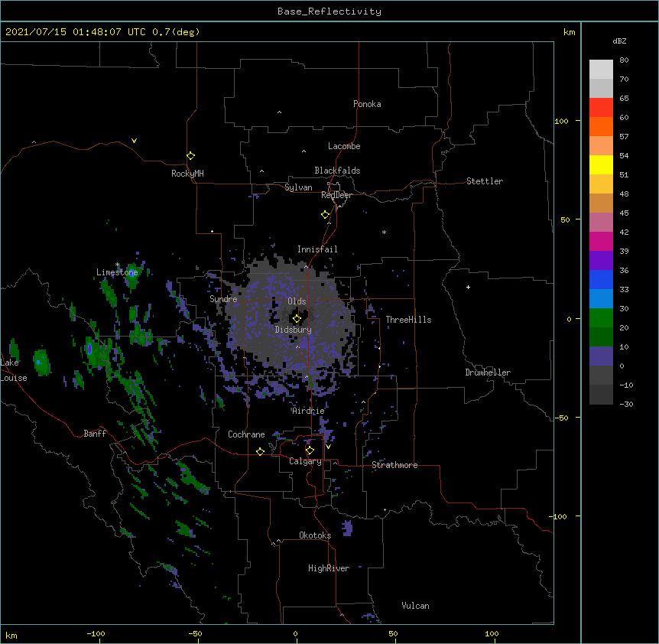
Task: Click the Cochrane town label
Action: tap(246, 434)
